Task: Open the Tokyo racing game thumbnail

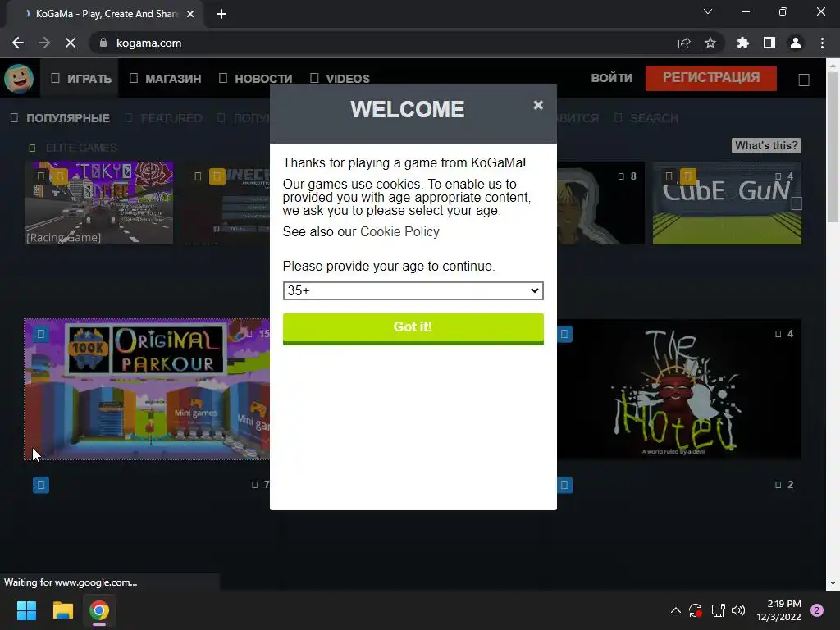Action: point(99,203)
